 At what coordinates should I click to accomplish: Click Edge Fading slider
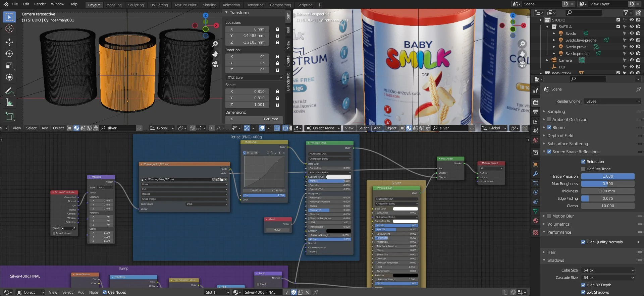tap(608, 198)
